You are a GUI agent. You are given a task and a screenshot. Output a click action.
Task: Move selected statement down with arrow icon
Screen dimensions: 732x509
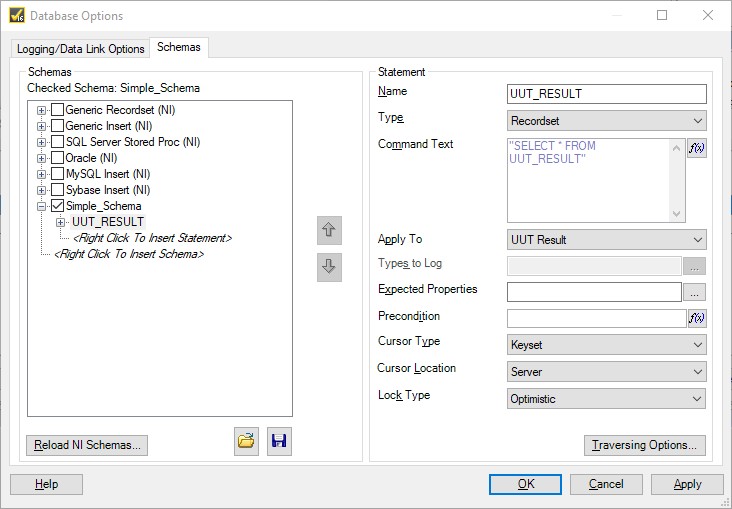coord(329,267)
